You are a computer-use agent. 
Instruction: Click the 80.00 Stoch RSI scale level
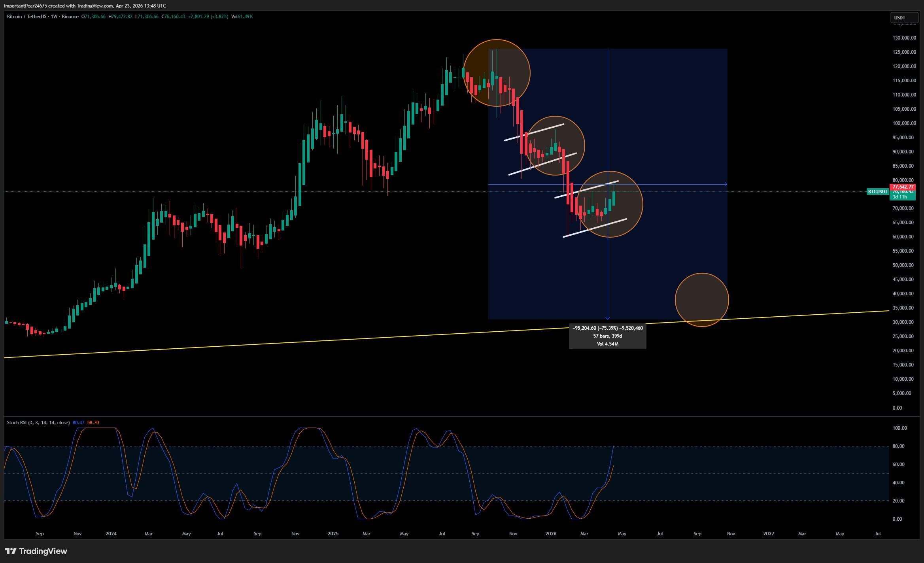click(x=898, y=446)
